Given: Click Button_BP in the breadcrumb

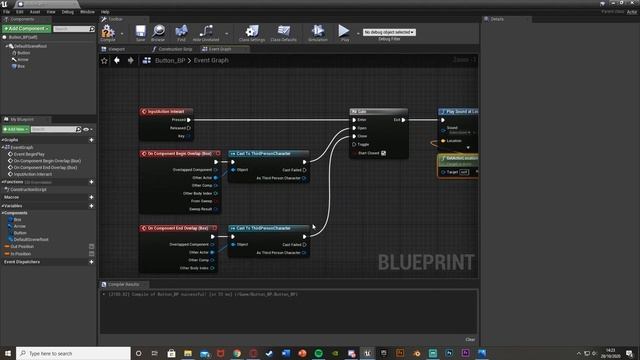Looking at the screenshot, I should pyautogui.click(x=170, y=60).
